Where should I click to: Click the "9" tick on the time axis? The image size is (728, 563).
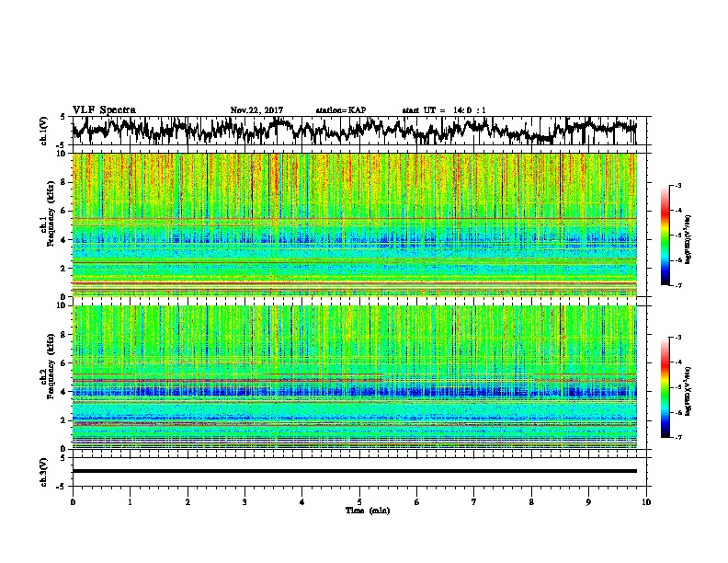coord(588,502)
